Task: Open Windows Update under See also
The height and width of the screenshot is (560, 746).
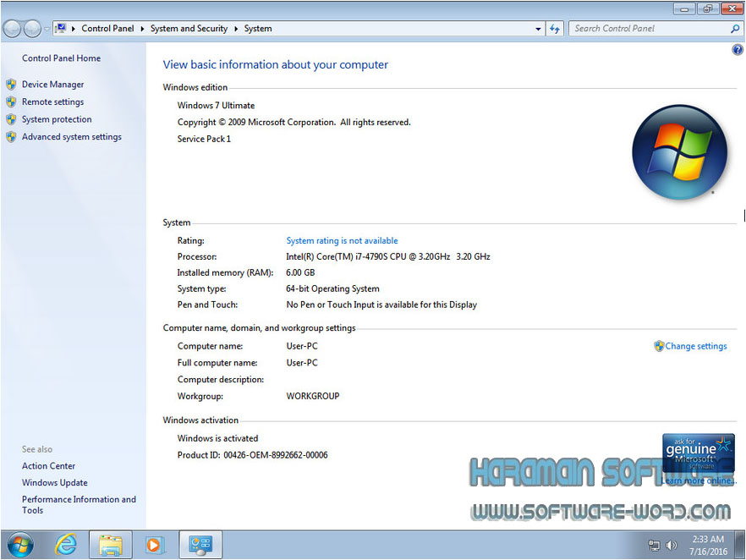Action: pyautogui.click(x=55, y=482)
